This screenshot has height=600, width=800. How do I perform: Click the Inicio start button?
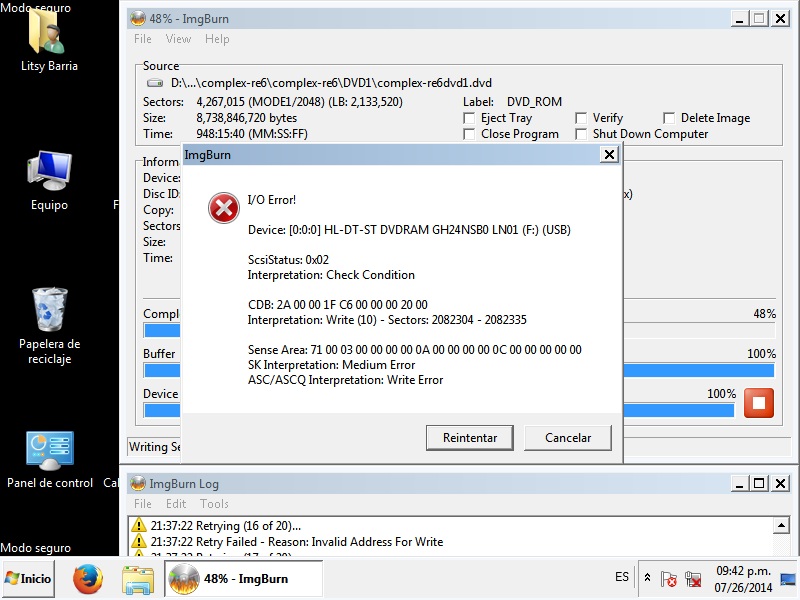click(x=28, y=579)
